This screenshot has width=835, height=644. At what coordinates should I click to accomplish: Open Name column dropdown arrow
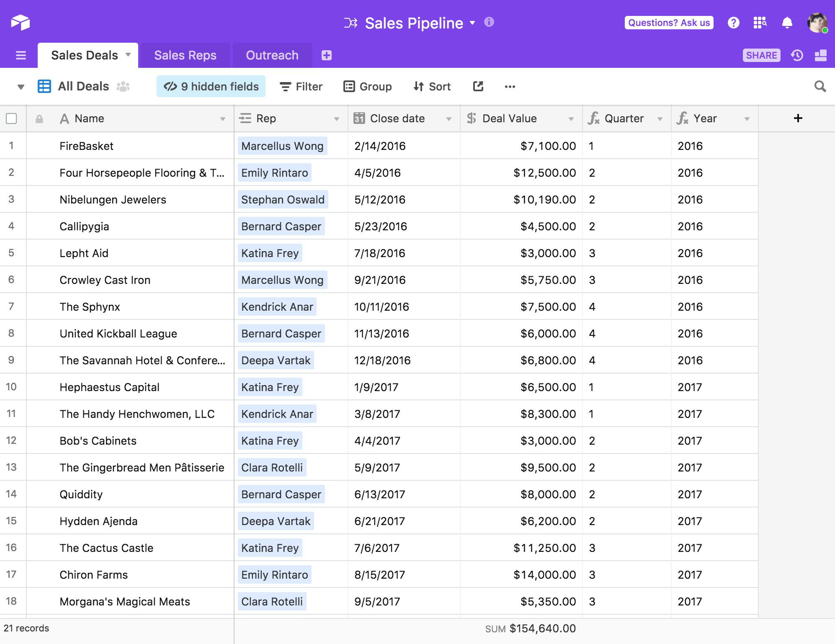[x=223, y=119]
